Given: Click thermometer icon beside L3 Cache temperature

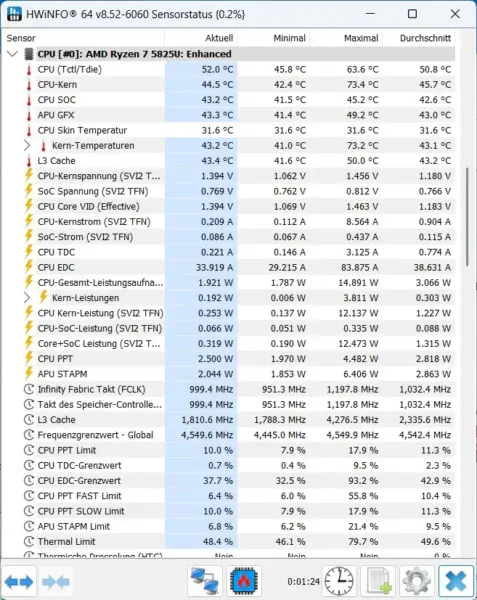Looking at the screenshot, I should [29, 161].
